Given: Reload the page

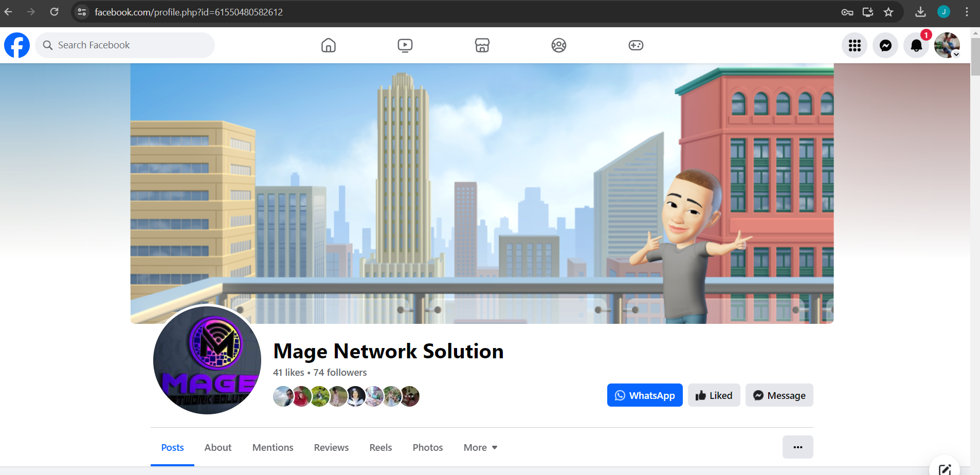Looking at the screenshot, I should (54, 12).
